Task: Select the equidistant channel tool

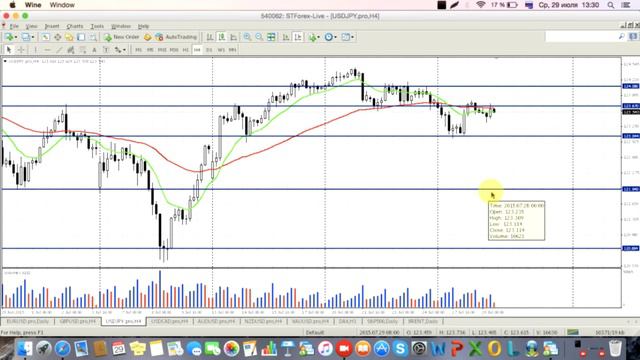Action: click(71, 50)
